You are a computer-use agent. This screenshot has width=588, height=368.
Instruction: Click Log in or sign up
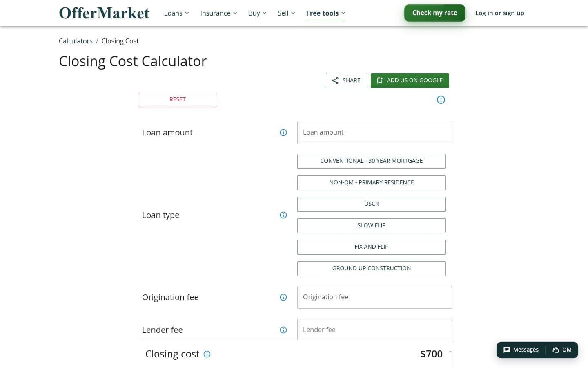click(x=499, y=13)
